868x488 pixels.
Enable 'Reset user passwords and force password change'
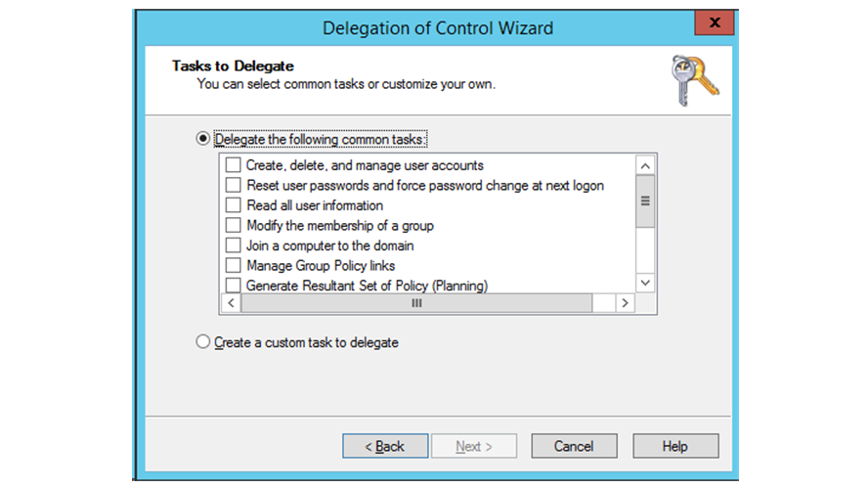[233, 185]
